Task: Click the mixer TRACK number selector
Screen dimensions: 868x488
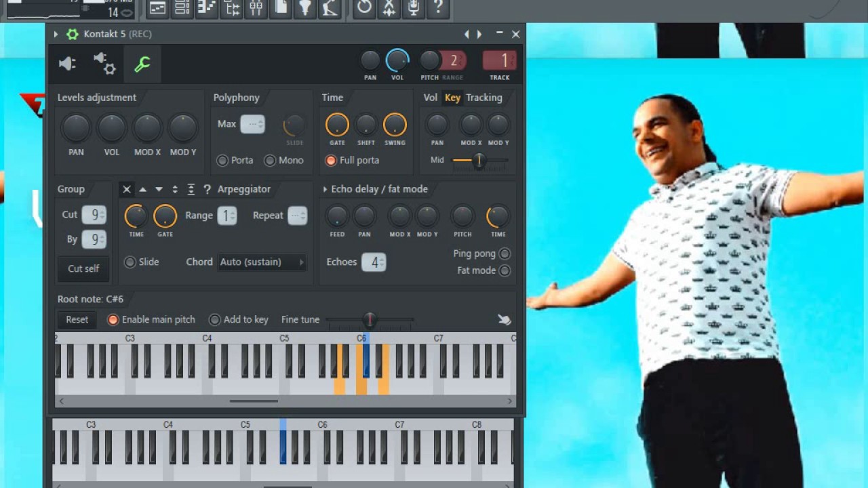Action: (499, 61)
